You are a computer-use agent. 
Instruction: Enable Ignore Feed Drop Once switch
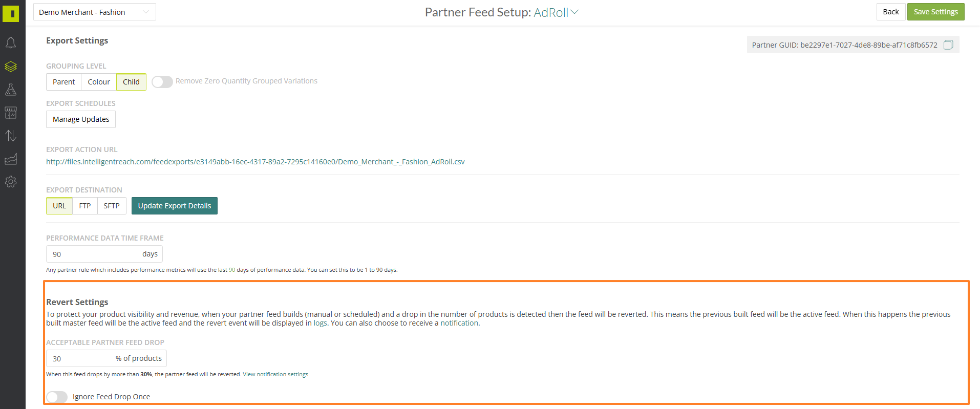[x=57, y=397]
